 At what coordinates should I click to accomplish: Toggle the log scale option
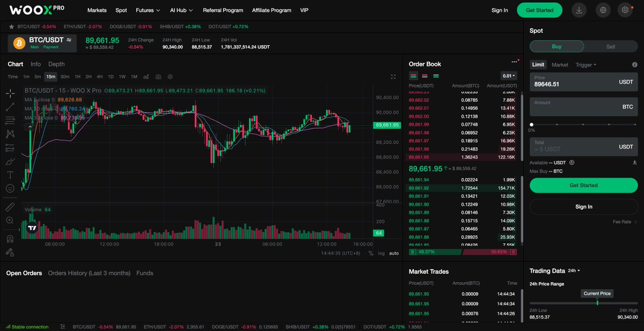click(x=381, y=253)
